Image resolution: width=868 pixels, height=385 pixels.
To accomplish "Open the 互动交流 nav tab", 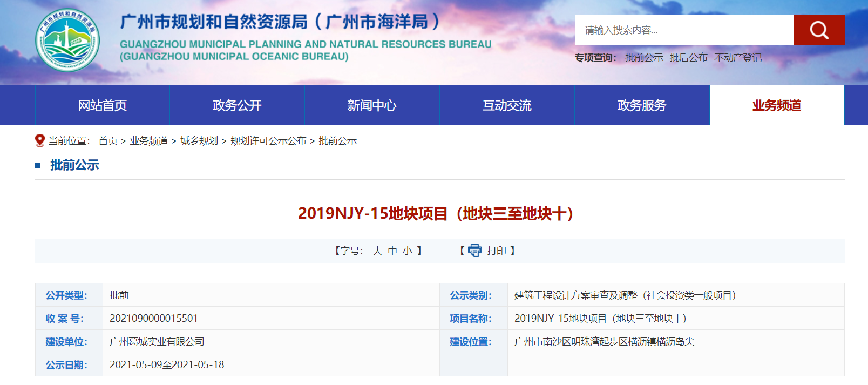I will pos(507,105).
